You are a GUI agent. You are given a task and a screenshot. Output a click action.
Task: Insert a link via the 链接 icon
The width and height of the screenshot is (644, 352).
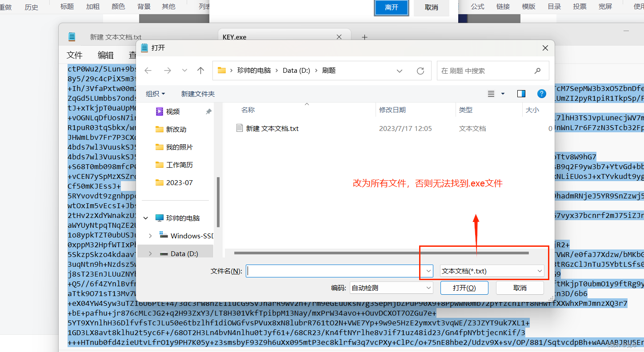coord(503,7)
